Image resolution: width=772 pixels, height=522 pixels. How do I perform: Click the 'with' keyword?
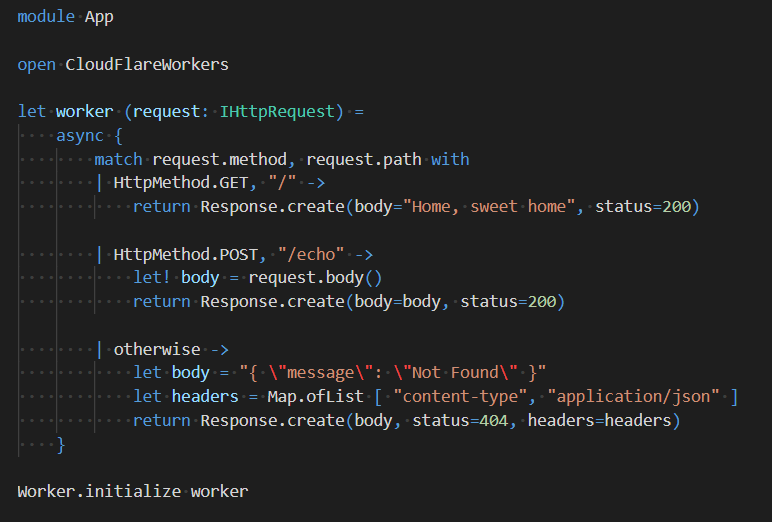pos(450,159)
